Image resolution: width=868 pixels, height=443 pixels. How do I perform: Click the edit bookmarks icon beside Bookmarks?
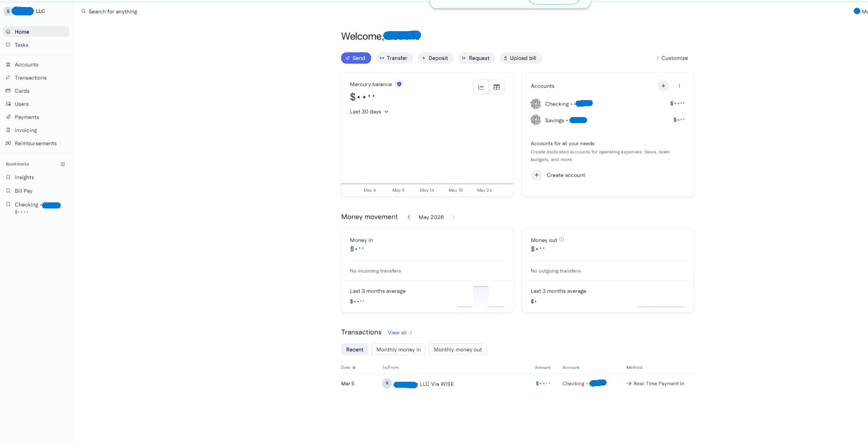tap(63, 164)
